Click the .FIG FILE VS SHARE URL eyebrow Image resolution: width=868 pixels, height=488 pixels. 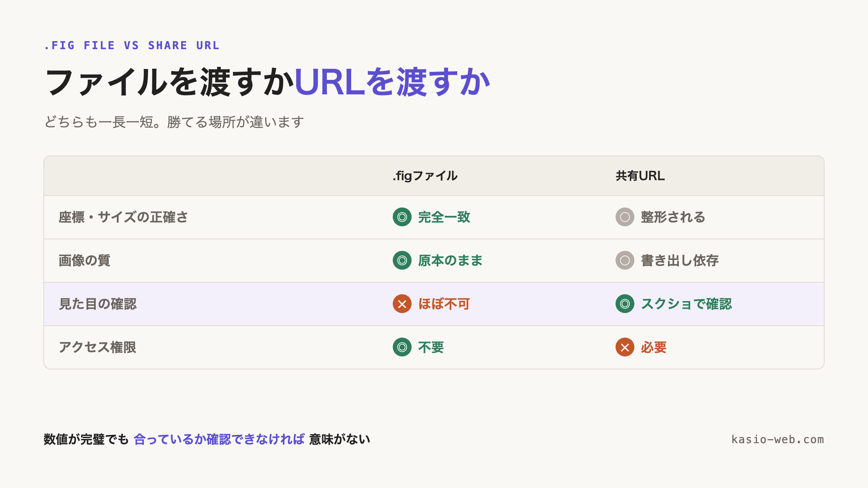tap(132, 46)
